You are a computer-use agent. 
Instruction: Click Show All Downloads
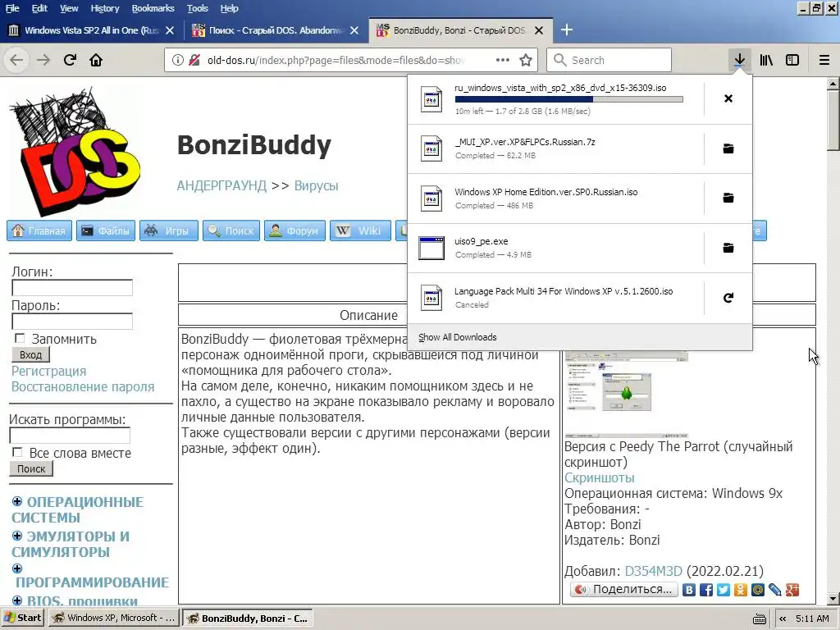(x=458, y=337)
